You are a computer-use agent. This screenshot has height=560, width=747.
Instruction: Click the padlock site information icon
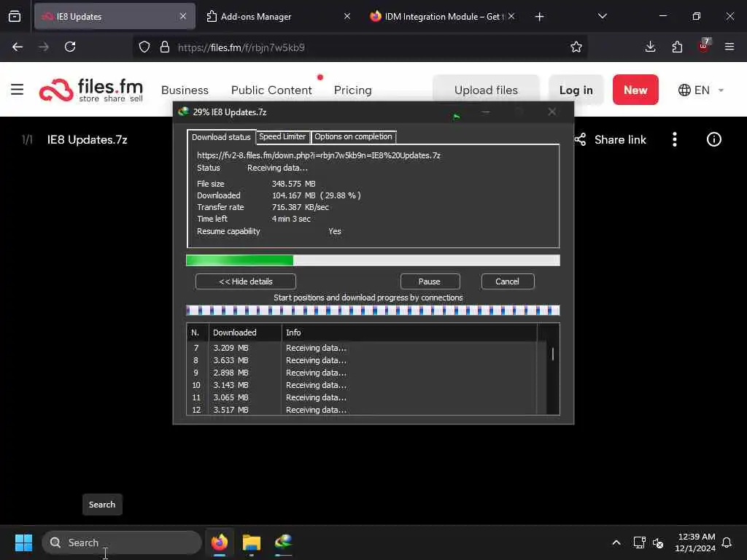pos(165,47)
